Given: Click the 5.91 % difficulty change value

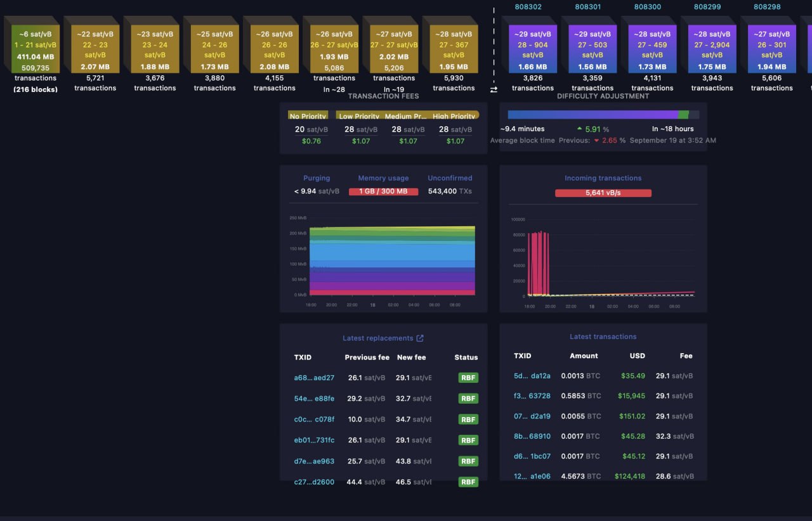Looking at the screenshot, I should pyautogui.click(x=593, y=129).
